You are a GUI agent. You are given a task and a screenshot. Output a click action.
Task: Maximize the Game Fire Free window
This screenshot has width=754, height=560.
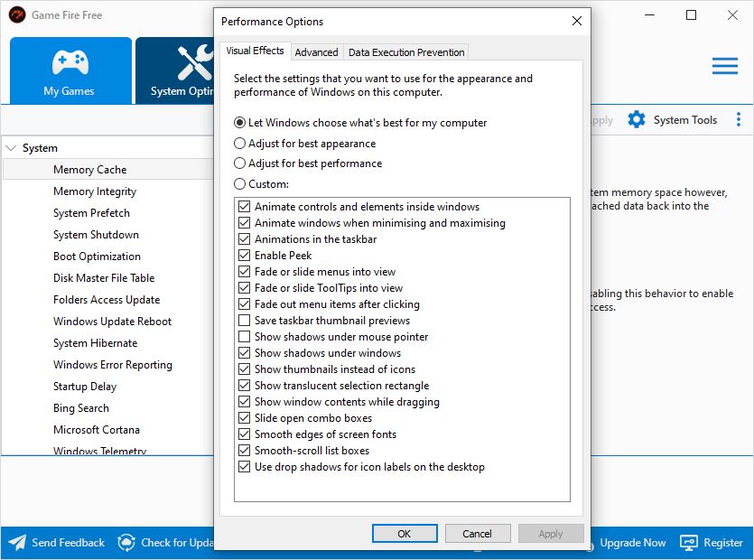(691, 15)
